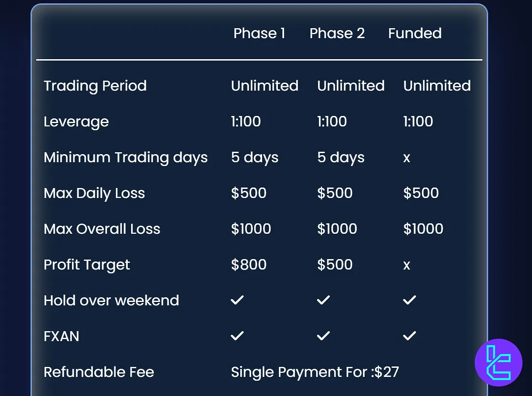Viewport: 532px width, 396px height.
Task: Click Funded Profit Target x mark
Action: click(x=407, y=265)
